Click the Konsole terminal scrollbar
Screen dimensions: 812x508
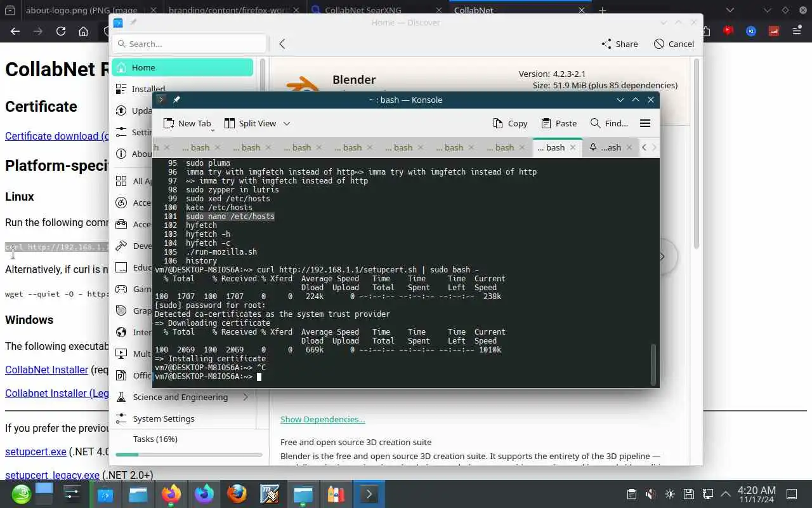(653, 363)
